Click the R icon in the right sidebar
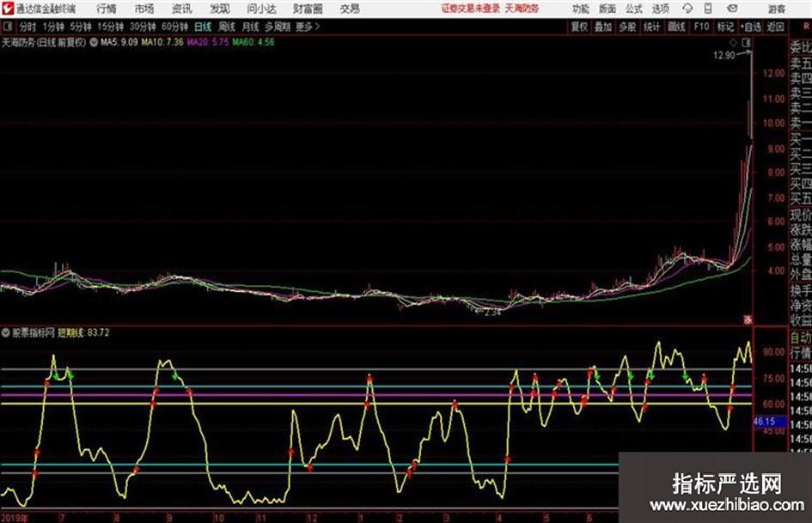This screenshot has height=523, width=812. click(806, 27)
